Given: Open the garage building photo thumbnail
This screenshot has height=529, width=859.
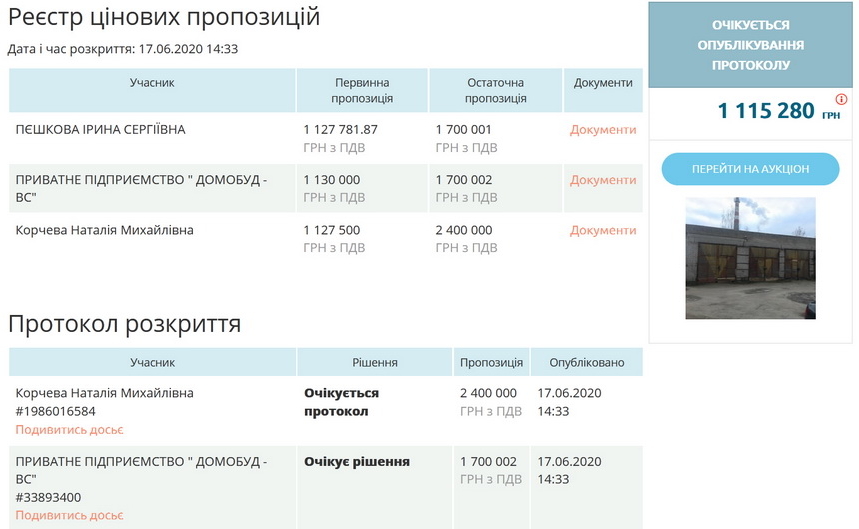Looking at the screenshot, I should pyautogui.click(x=750, y=258).
